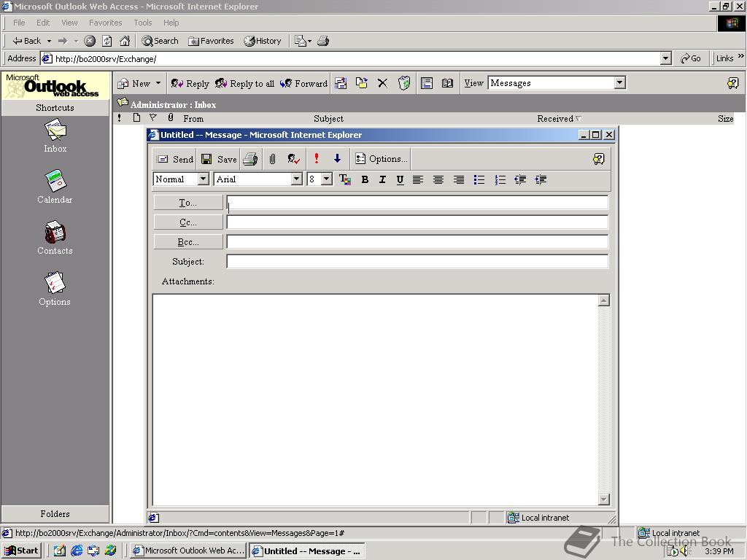Center align the text
The width and height of the screenshot is (747, 560).
click(x=438, y=179)
